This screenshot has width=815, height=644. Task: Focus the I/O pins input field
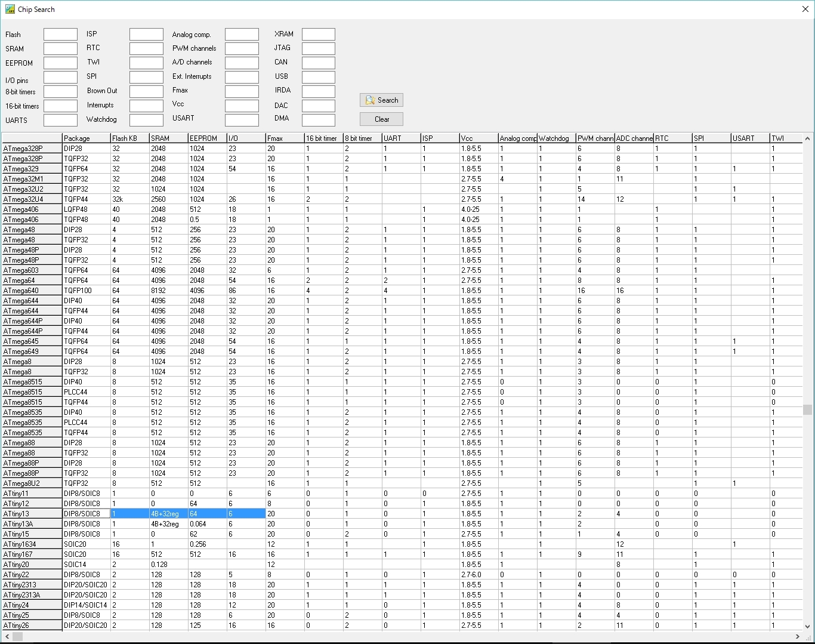(60, 78)
